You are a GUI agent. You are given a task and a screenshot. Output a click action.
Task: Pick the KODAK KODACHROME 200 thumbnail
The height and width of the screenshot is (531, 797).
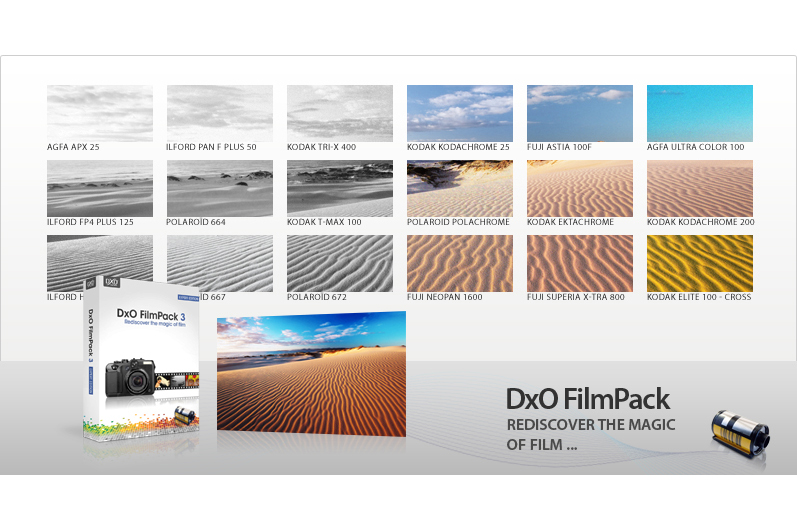point(699,188)
